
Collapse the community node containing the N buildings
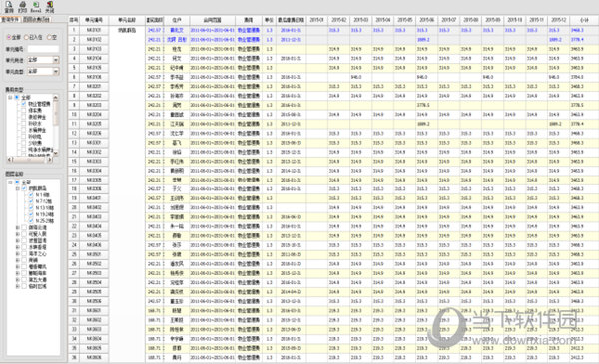click(17, 188)
